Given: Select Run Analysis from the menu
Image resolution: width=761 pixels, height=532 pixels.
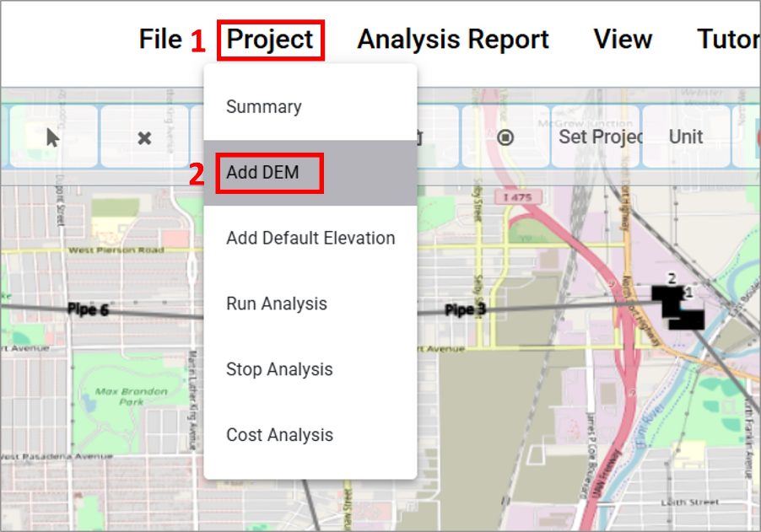Looking at the screenshot, I should click(310, 304).
